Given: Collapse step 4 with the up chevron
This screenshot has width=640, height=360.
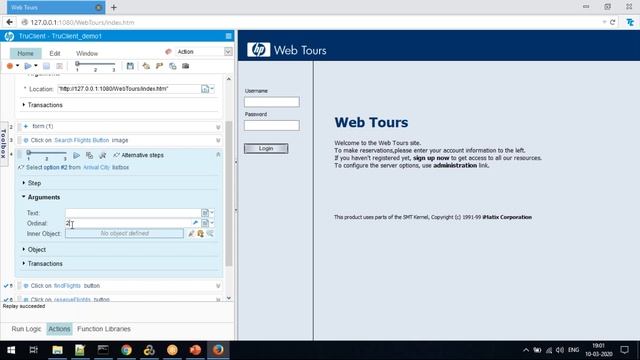Looking at the screenshot, I should [x=218, y=155].
